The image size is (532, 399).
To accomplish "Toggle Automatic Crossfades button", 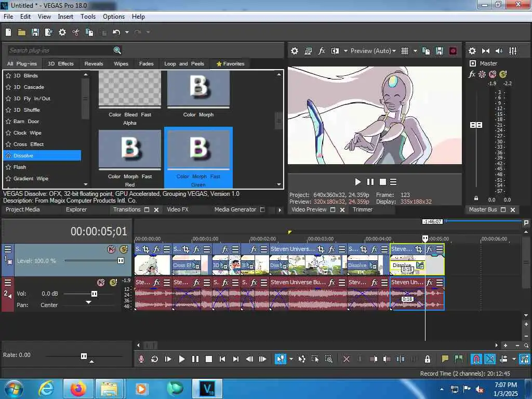I will 490,359.
